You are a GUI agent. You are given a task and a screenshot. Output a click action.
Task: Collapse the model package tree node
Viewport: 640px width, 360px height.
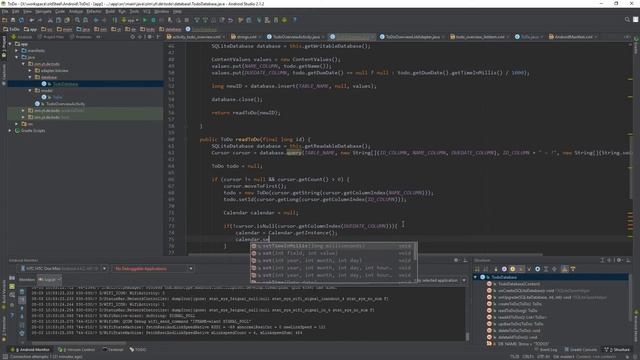click(x=30, y=91)
